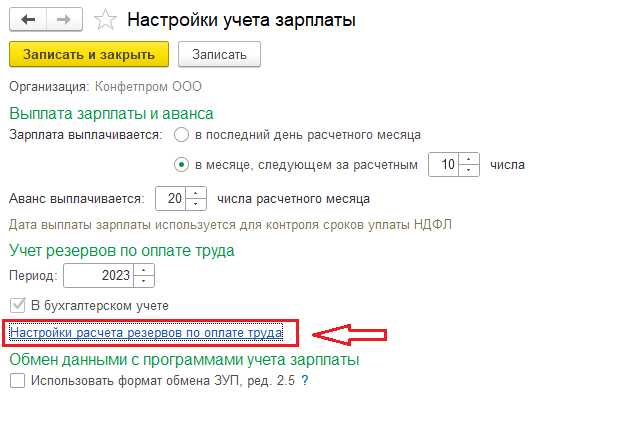Focus the salary day field showing 10

pos(443,165)
